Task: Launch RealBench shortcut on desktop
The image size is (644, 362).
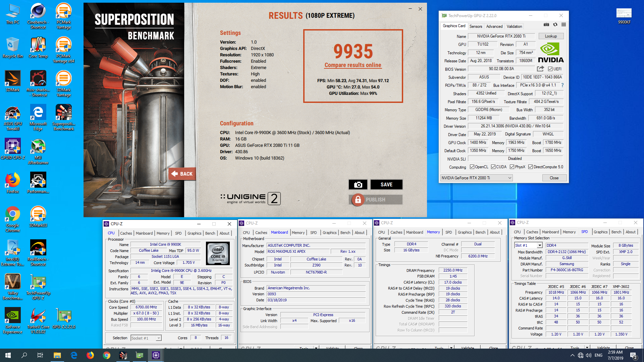Action: click(x=38, y=253)
